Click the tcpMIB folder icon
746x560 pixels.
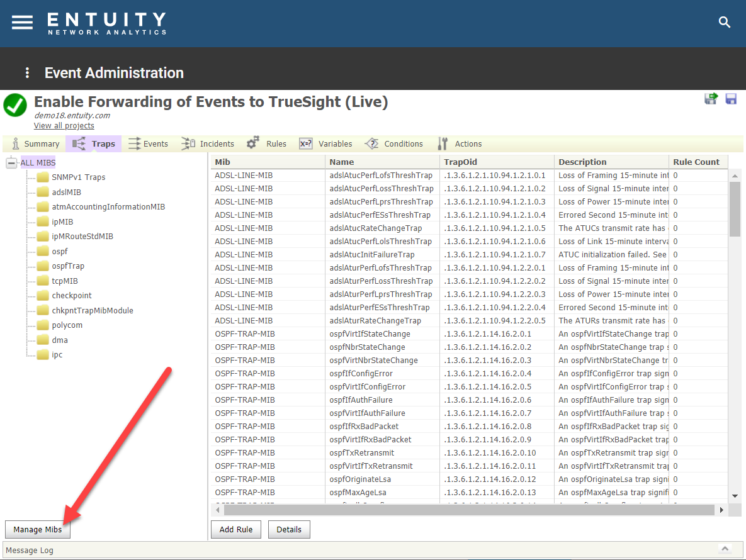43,281
